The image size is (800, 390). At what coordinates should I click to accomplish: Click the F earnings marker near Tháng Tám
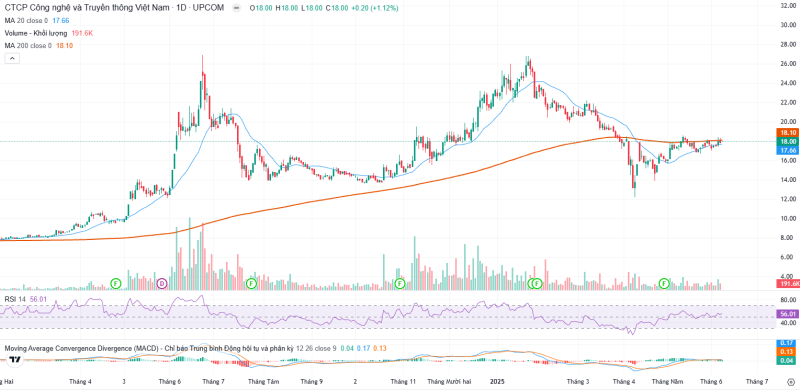[x=251, y=283]
